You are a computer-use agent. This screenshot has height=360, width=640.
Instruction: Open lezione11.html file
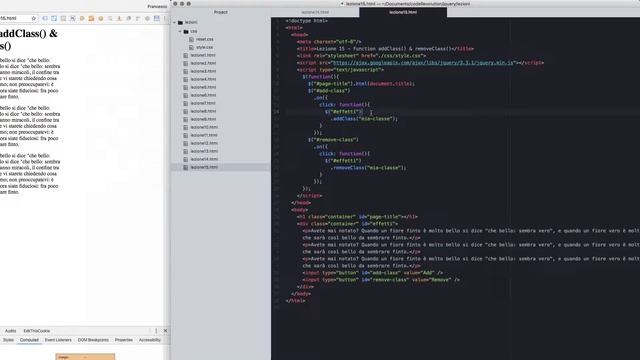click(x=204, y=135)
